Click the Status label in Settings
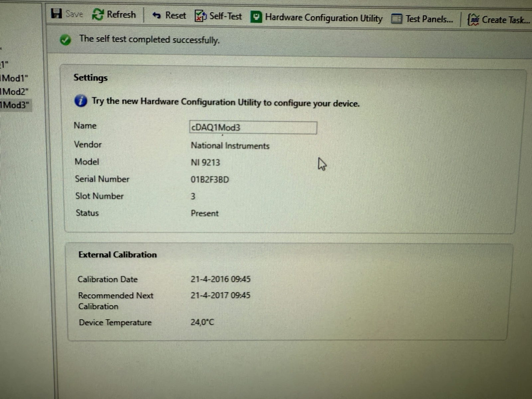Viewport: 532px width, 399px height. click(87, 213)
